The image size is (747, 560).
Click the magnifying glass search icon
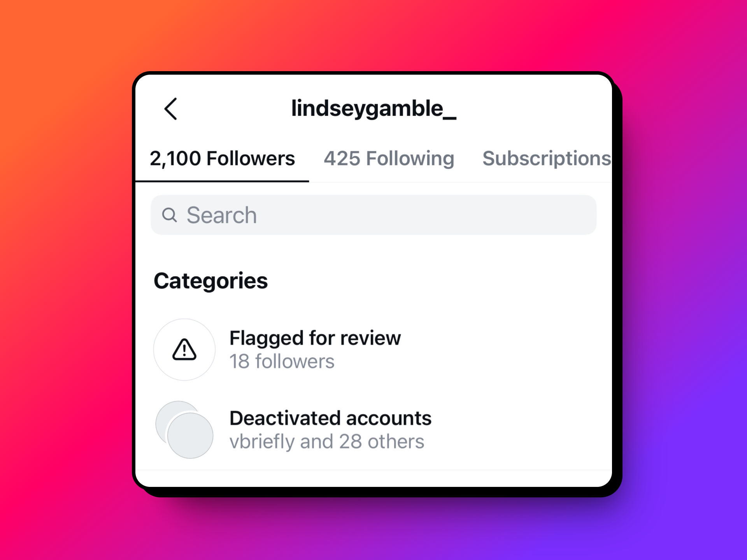click(x=170, y=215)
